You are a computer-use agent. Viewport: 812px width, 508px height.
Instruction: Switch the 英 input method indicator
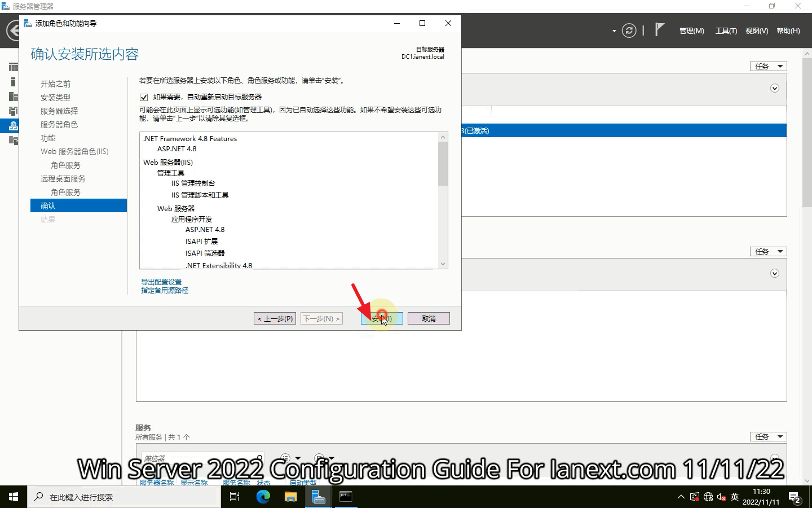(734, 497)
